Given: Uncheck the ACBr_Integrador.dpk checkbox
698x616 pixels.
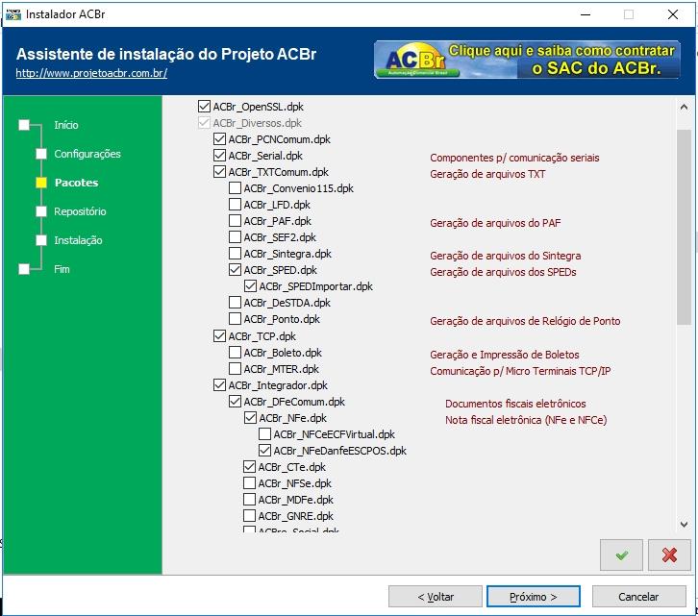Looking at the screenshot, I should tap(219, 385).
